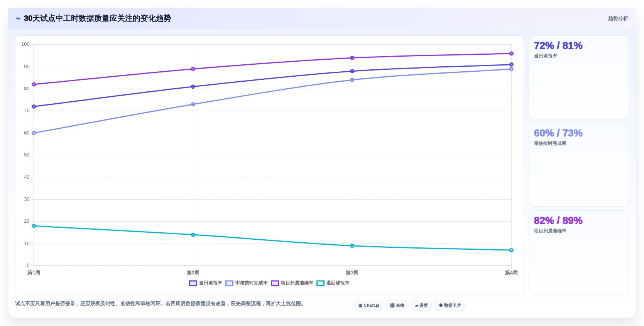Image resolution: width=644 pixels, height=326 pixels.
Task: Click 第4周 point on 项目归属准确率 line
Action: (x=511, y=54)
